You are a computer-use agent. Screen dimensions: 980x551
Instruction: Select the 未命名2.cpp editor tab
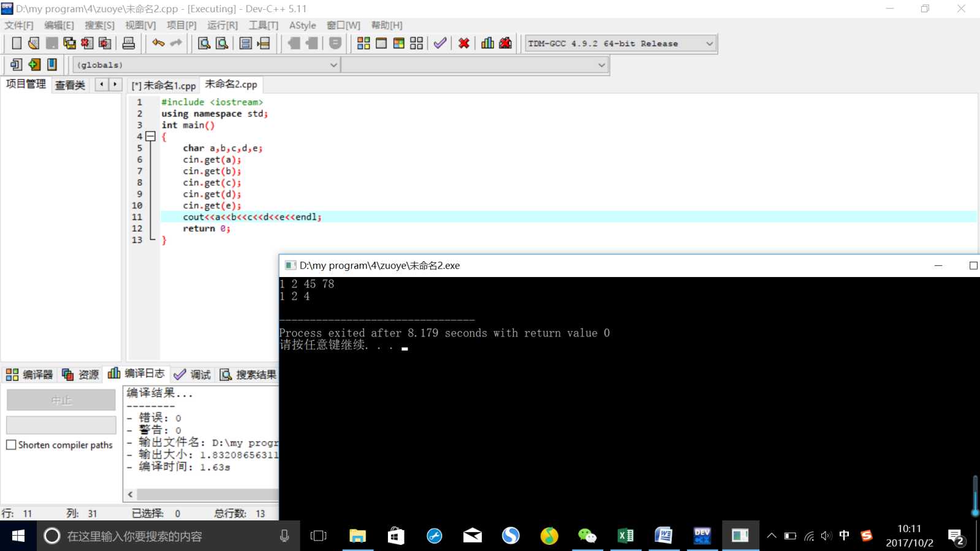coord(231,85)
